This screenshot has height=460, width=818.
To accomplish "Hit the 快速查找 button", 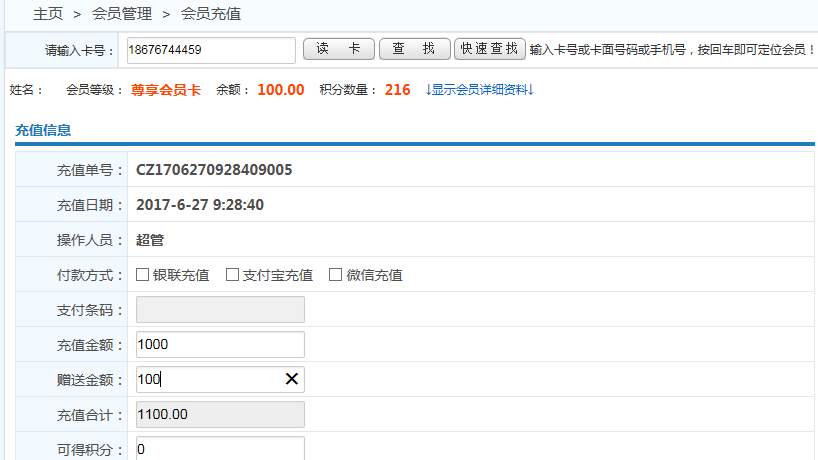I will [489, 49].
